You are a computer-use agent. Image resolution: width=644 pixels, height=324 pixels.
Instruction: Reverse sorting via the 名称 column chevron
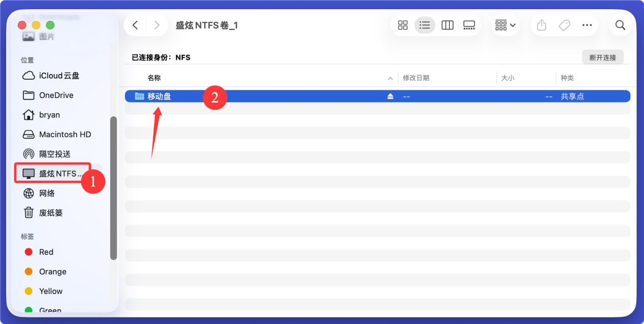[390, 78]
